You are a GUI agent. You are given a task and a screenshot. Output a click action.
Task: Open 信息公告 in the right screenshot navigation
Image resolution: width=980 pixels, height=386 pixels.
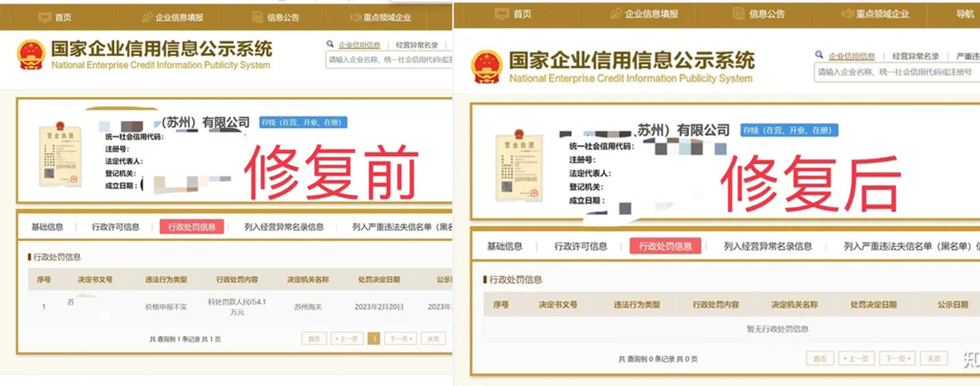767,14
